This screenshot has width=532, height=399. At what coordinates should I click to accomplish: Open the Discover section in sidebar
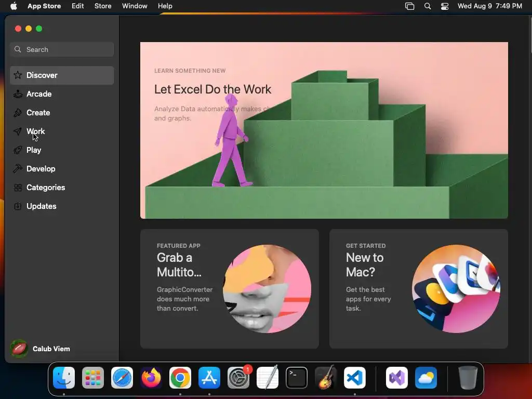[62, 75]
